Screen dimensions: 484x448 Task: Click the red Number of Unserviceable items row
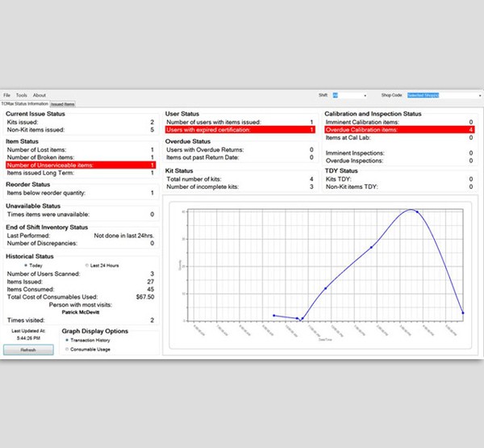(x=79, y=165)
